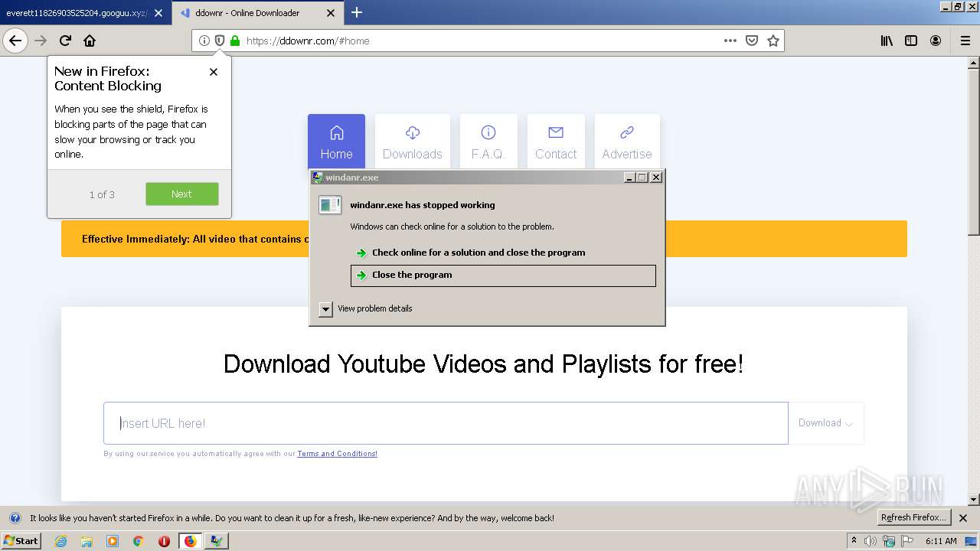Open the Firefox home page icon
Screen dimensions: 980x551
90,41
